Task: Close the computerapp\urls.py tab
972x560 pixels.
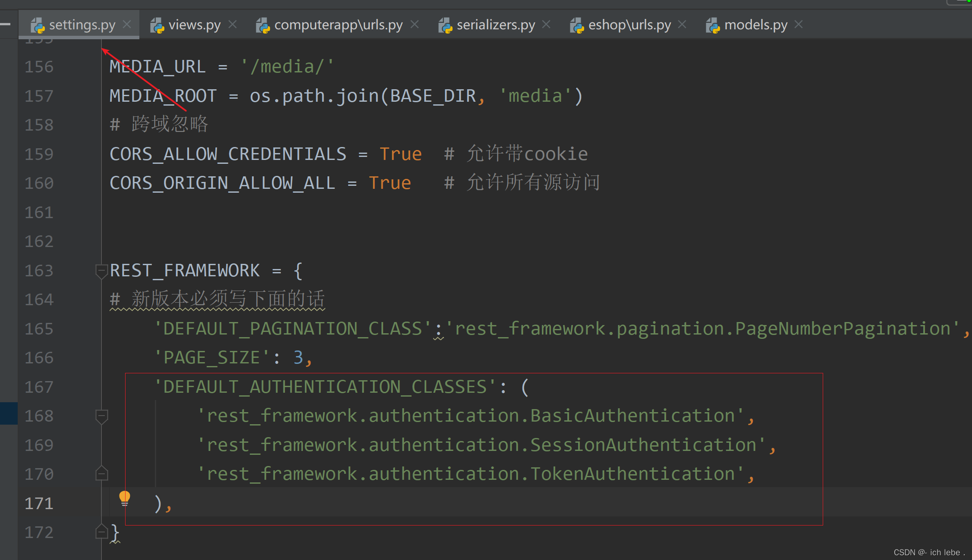Action: pos(415,25)
